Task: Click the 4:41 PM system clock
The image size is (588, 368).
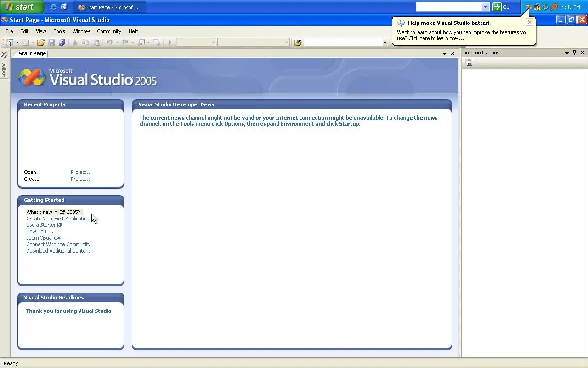Action: click(x=571, y=7)
